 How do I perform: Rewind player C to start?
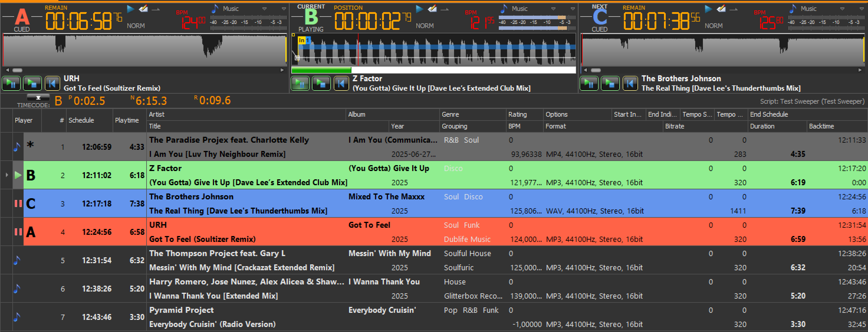tap(630, 83)
